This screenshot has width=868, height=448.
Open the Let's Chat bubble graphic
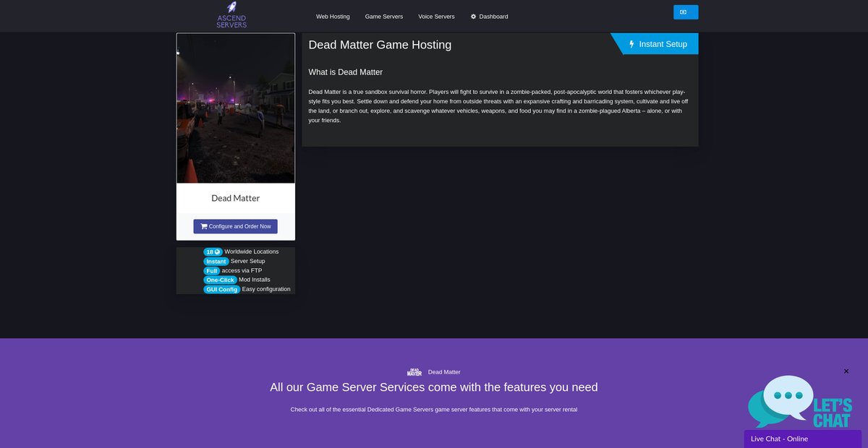click(800, 402)
